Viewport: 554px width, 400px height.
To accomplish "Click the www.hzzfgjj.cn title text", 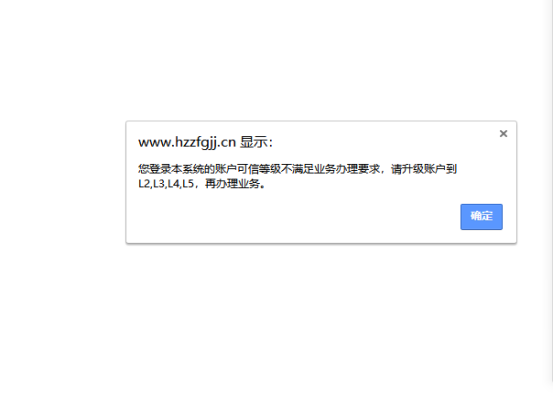I will [x=187, y=142].
